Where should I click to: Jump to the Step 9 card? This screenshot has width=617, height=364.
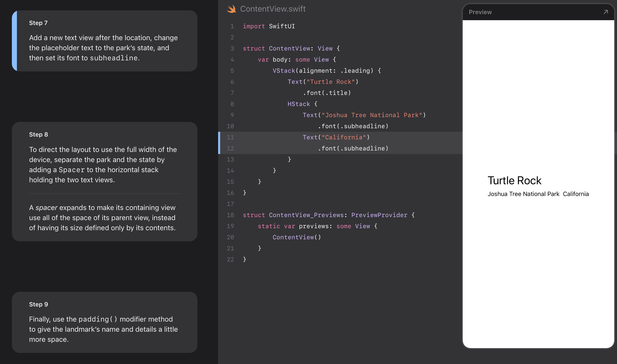(105, 322)
